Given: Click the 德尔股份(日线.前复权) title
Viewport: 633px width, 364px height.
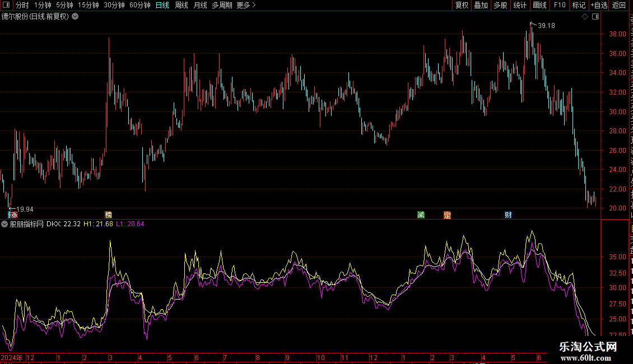Looking at the screenshot, I should [x=35, y=17].
